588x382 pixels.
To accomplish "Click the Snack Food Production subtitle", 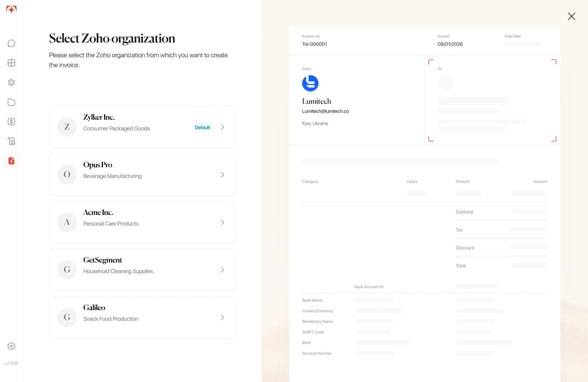I will (x=111, y=319).
